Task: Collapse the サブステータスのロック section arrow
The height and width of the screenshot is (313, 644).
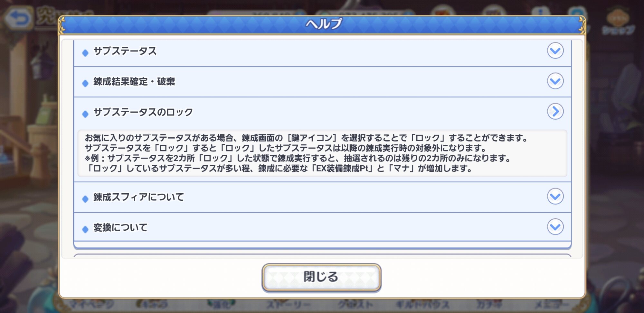Action: 555,111
